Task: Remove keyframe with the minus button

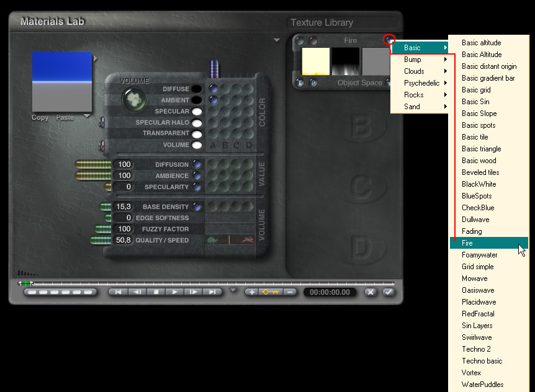Action: (290, 292)
